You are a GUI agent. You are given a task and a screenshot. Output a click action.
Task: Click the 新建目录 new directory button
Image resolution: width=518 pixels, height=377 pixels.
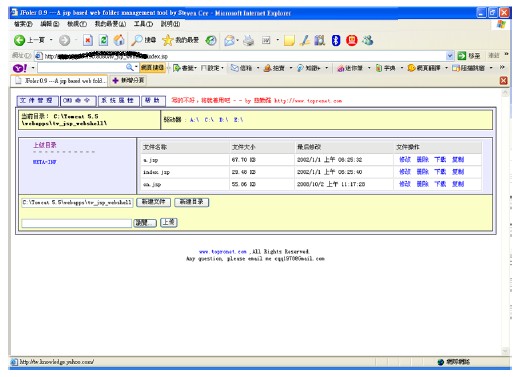click(x=192, y=202)
